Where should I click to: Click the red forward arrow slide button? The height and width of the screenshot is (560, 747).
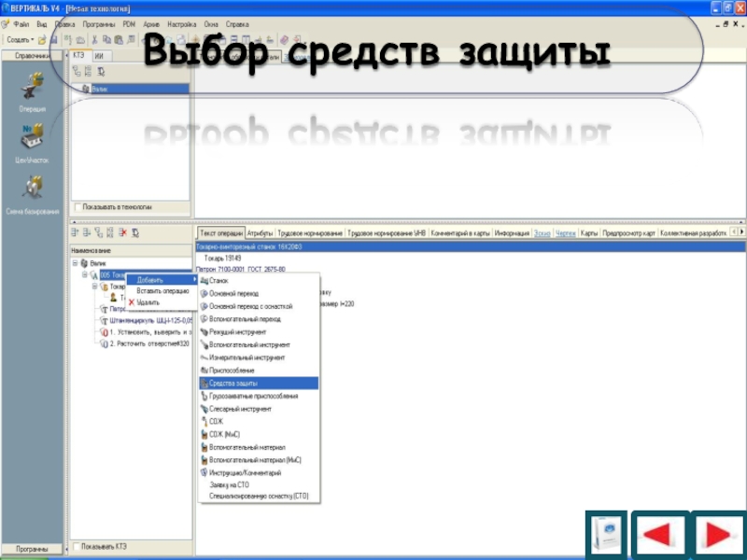pos(714,536)
